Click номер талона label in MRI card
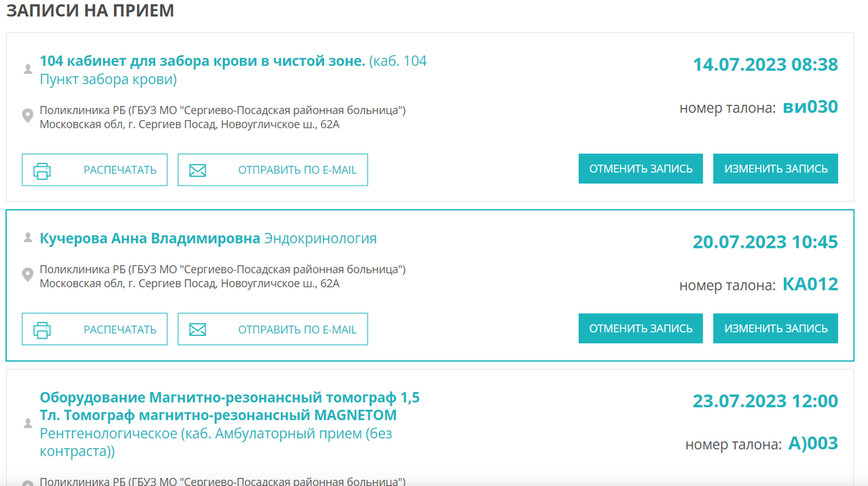 pos(733,445)
